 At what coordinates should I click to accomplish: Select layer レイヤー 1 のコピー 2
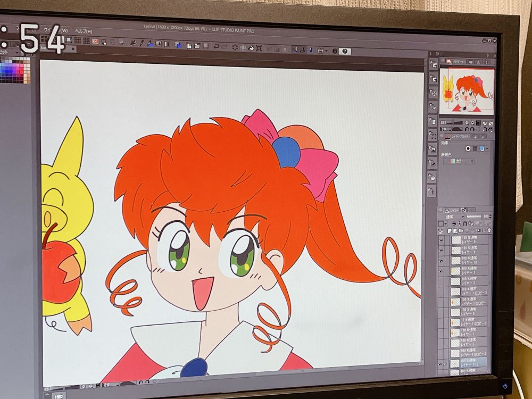[470, 292]
